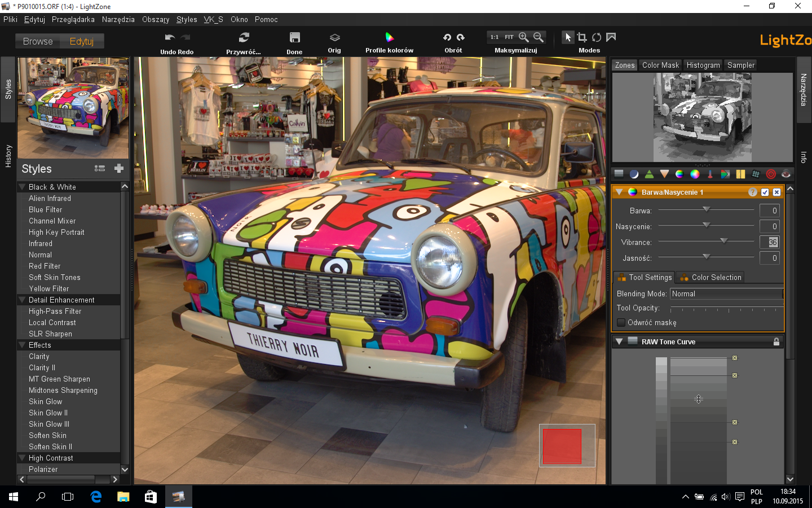Add a ZoneMapper tool
812x508 pixels.
619,174
